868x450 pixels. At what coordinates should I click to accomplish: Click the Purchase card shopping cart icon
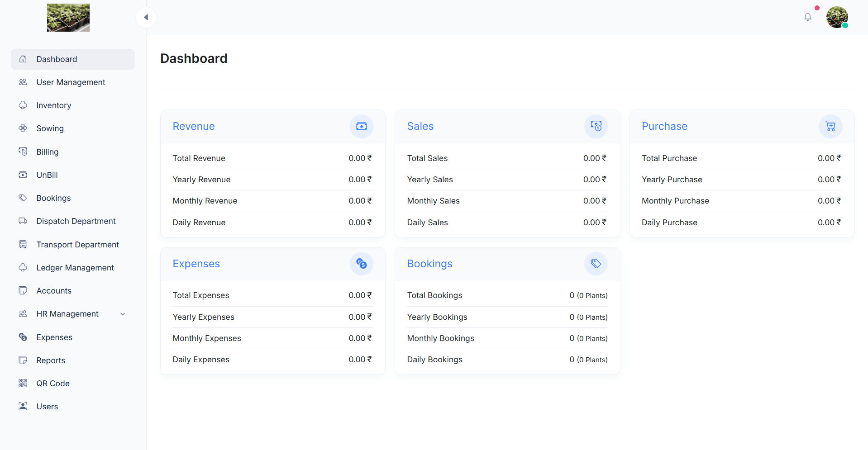[x=830, y=127]
